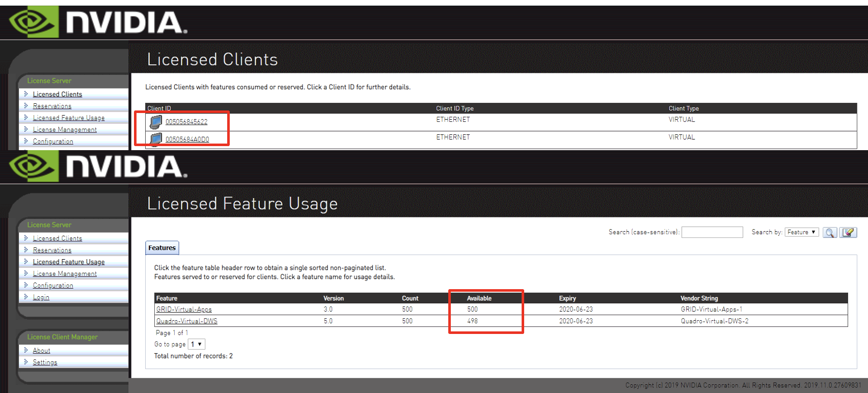Image resolution: width=868 pixels, height=393 pixels.
Task: Open Settings under License Client Manager
Action: [45, 362]
